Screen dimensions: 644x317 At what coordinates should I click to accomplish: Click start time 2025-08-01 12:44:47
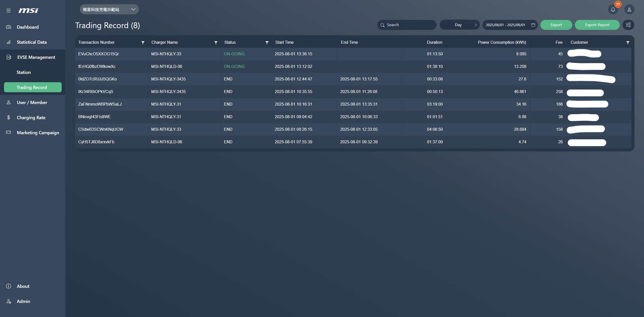(293, 79)
